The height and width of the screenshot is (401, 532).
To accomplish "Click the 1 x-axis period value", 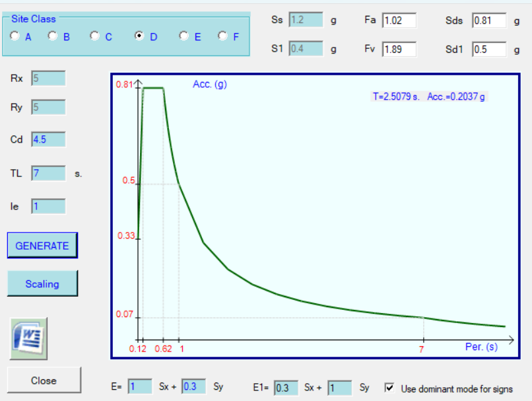I will [182, 349].
